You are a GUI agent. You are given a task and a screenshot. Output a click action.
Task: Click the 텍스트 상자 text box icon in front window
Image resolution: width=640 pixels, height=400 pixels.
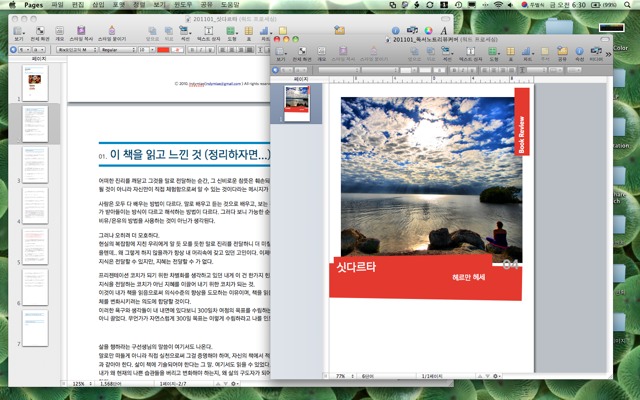point(471,51)
